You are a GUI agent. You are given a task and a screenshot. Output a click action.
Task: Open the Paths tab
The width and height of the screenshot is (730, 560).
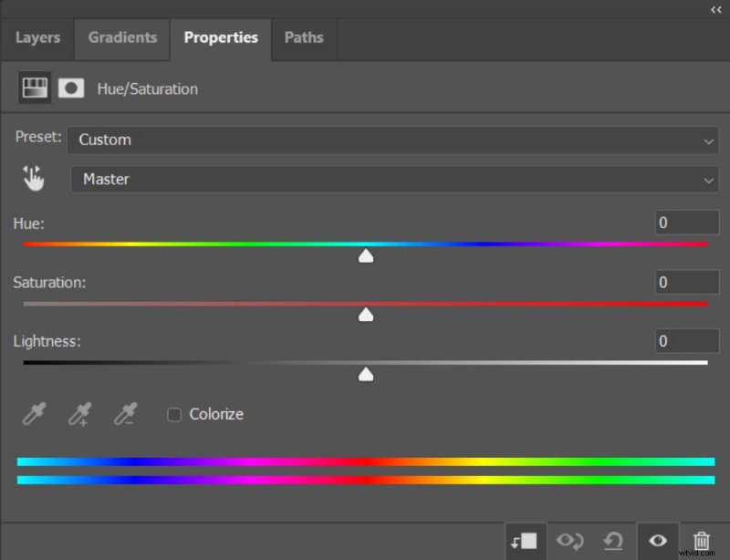coord(304,38)
